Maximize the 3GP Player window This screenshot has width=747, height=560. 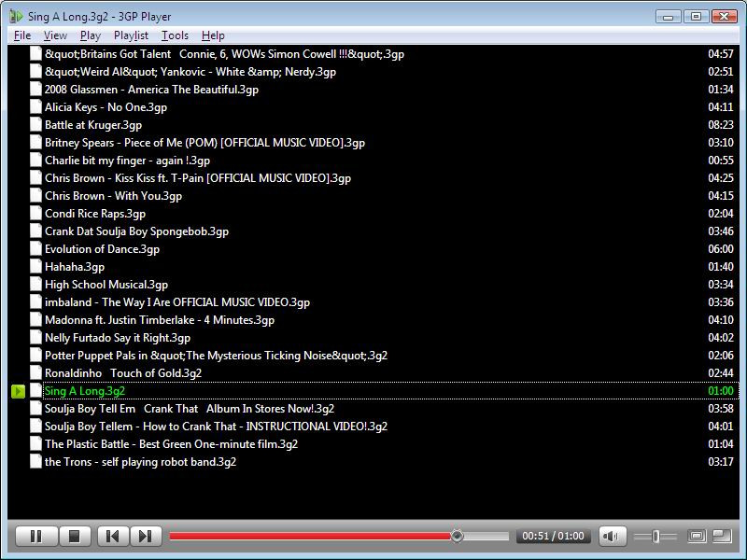point(696,17)
